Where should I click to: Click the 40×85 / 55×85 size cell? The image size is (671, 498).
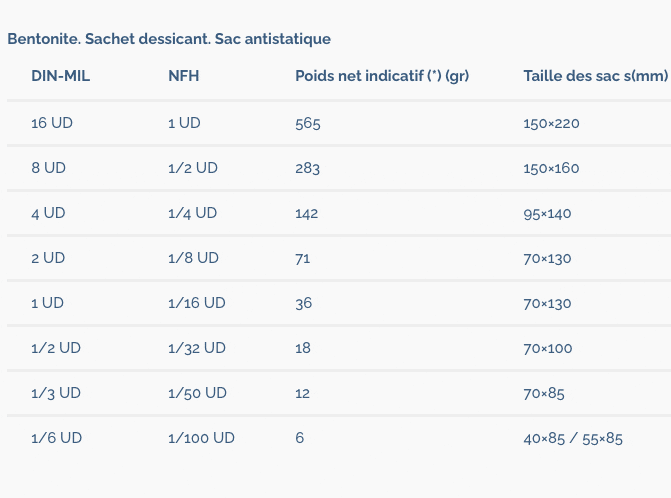(x=573, y=438)
